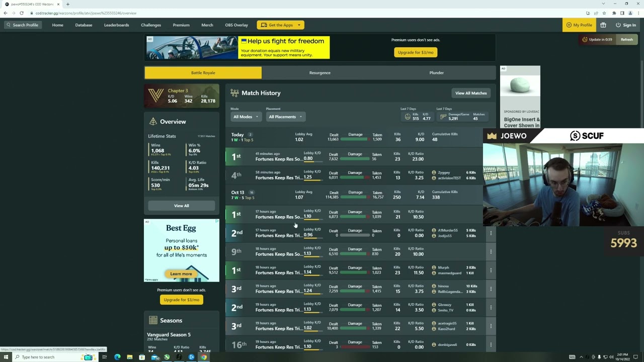Image resolution: width=644 pixels, height=362 pixels.
Task: Open File Explorer from the taskbar
Action: pos(130,357)
